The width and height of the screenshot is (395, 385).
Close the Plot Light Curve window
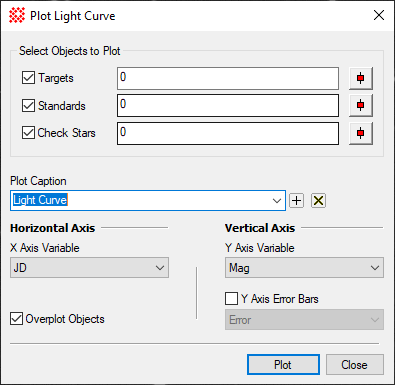[379, 15]
